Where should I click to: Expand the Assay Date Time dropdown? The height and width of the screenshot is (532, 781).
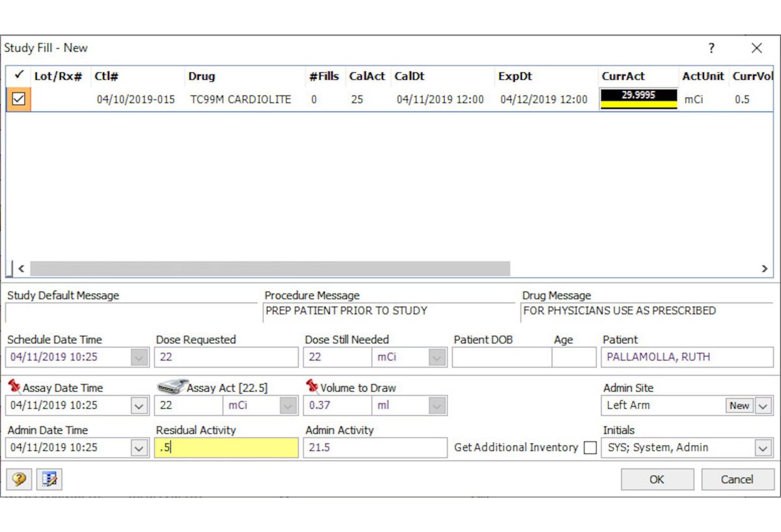click(x=139, y=405)
